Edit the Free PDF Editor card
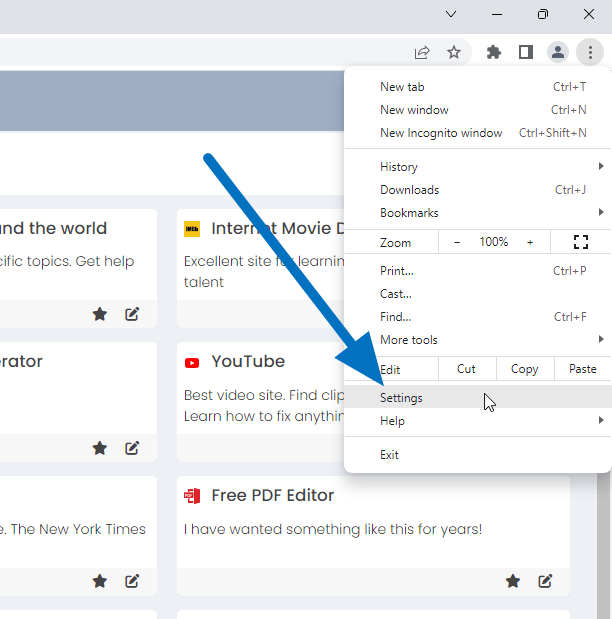Viewport: 612px width, 619px height. pos(545,581)
